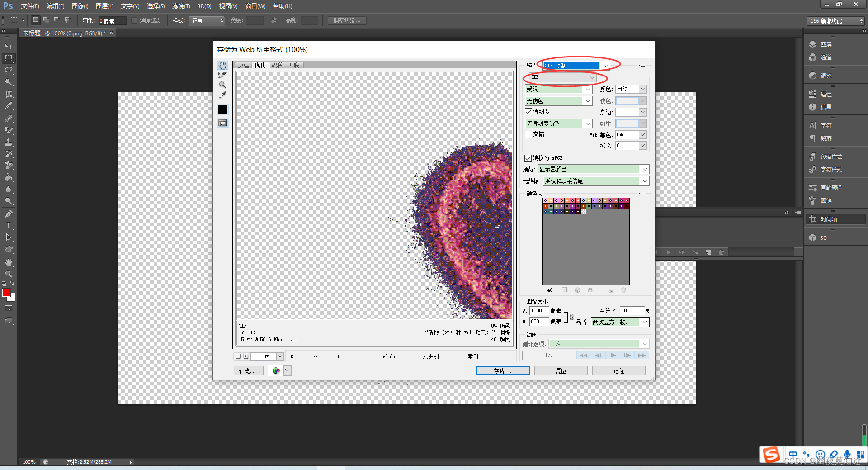Click the 百分比 percent field showing 100
868x470 pixels.
click(632, 311)
